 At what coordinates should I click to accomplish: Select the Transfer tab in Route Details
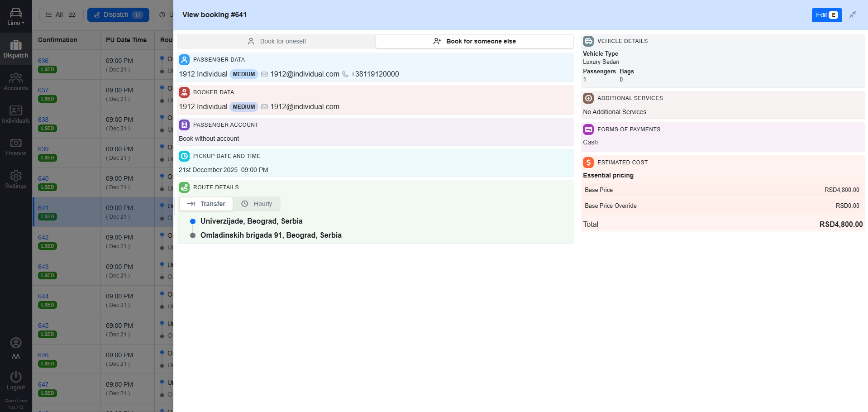pos(206,204)
